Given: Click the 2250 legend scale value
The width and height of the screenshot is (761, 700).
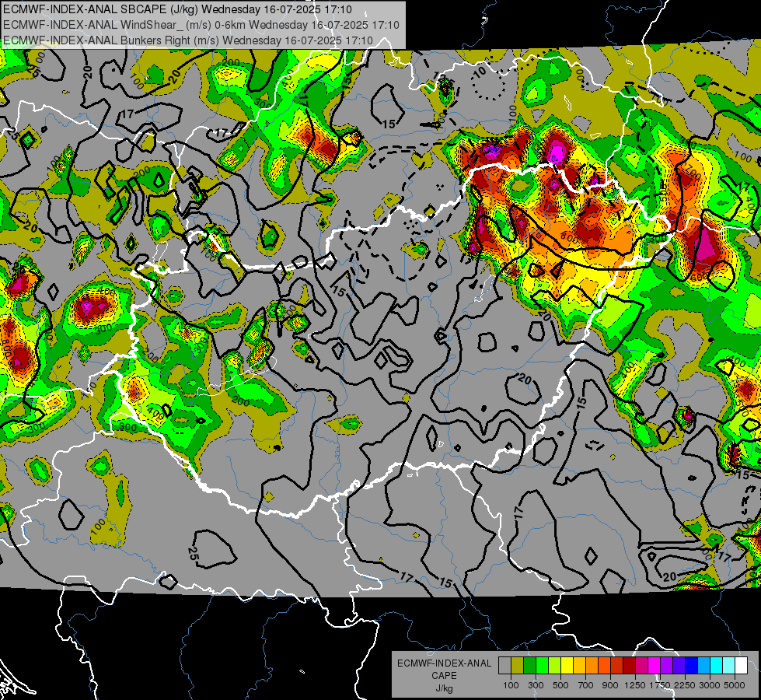Looking at the screenshot, I should (x=685, y=685).
